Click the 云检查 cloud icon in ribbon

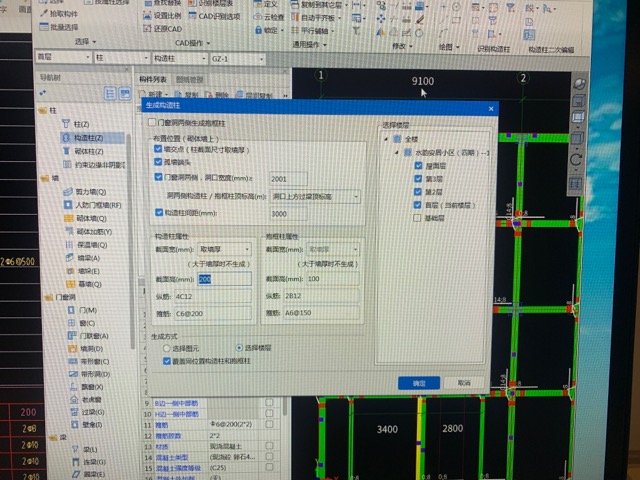258,17
